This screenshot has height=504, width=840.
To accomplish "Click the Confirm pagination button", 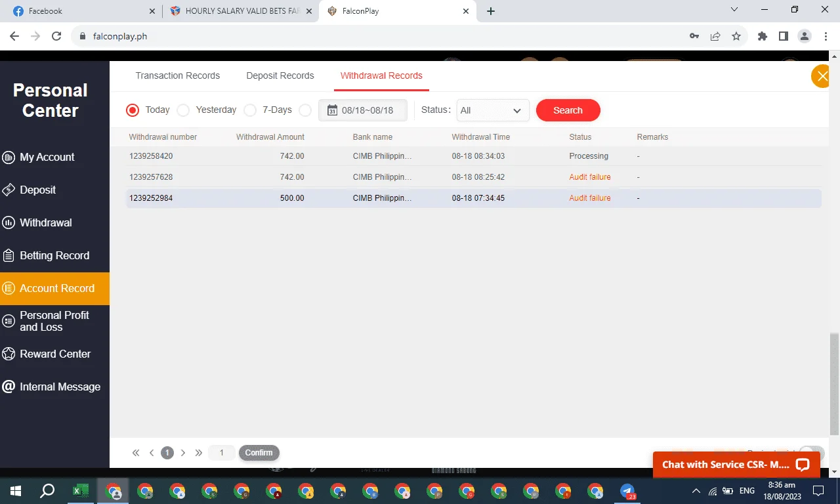I will 259,453.
